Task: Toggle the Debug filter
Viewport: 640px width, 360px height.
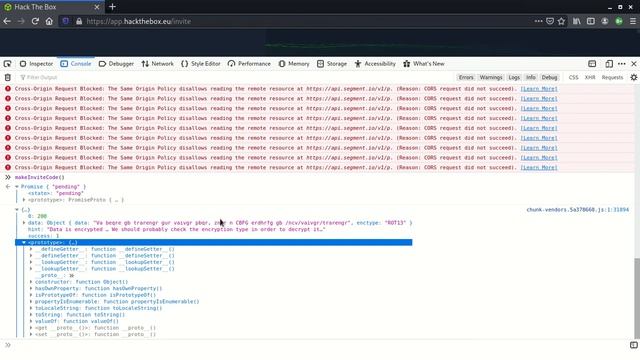Action: click(x=549, y=77)
